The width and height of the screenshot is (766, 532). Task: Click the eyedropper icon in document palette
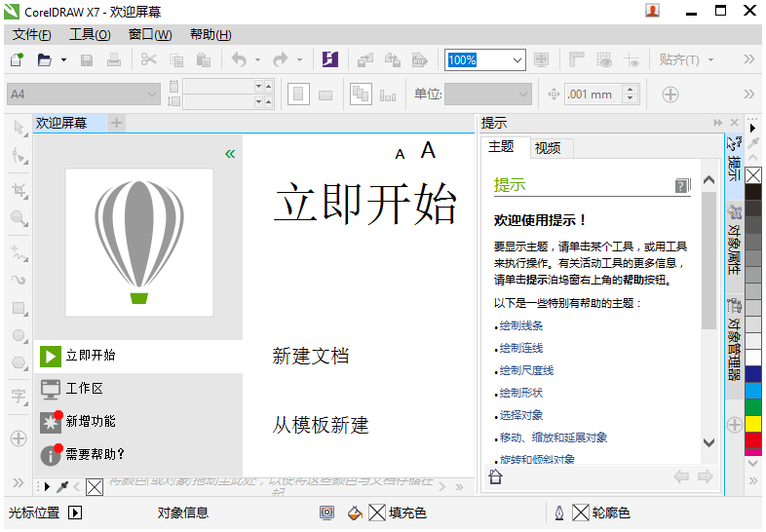pos(62,486)
